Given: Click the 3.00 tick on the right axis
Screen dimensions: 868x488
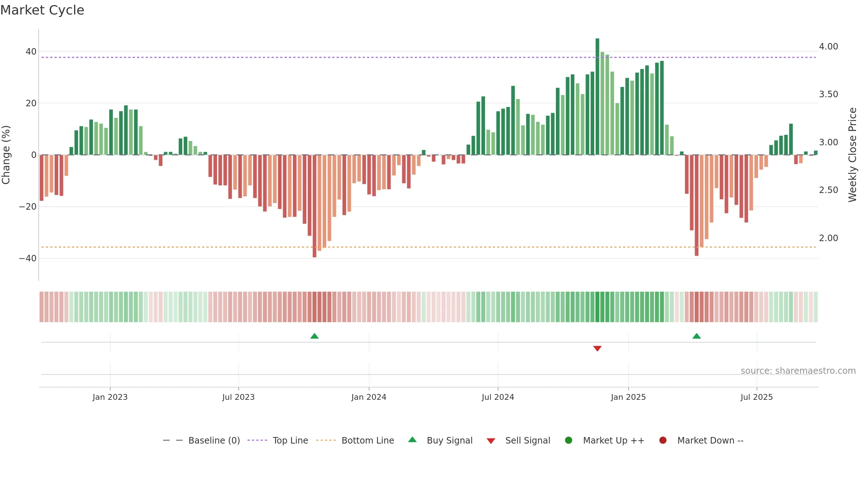Looking at the screenshot, I should pos(829,142).
